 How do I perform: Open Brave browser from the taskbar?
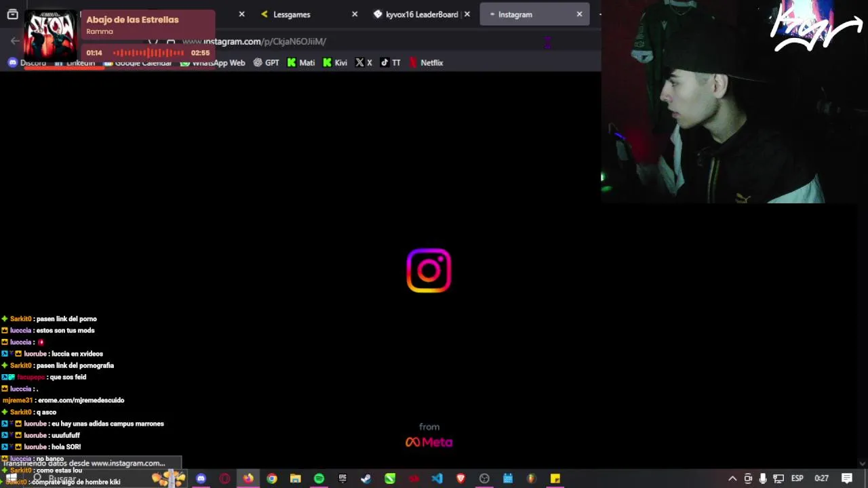pyautogui.click(x=461, y=479)
